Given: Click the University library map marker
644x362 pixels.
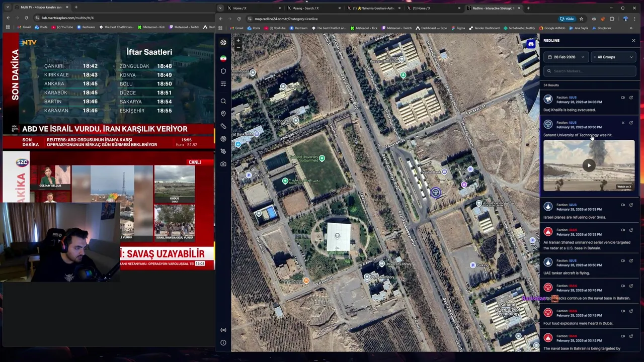Looking at the screenshot, I should [382, 263].
